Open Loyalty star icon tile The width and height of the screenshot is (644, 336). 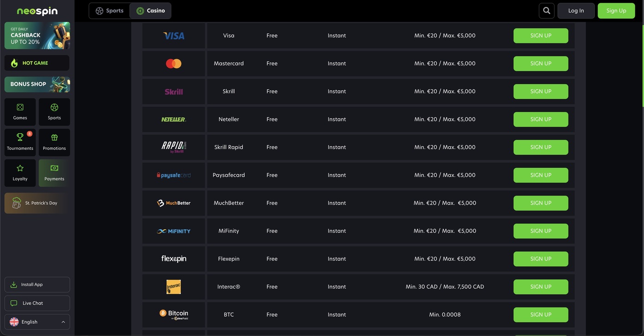click(x=20, y=173)
